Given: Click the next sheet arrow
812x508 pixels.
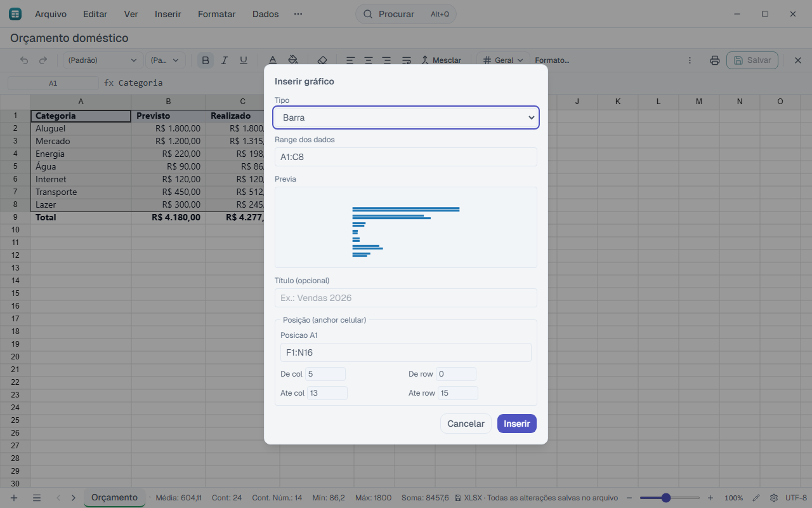Looking at the screenshot, I should coord(74,498).
